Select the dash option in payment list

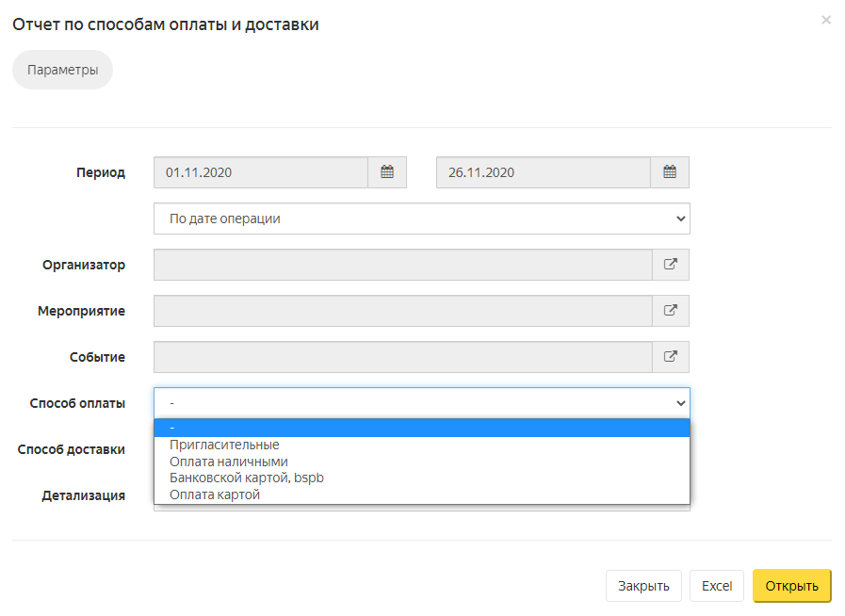[421, 428]
